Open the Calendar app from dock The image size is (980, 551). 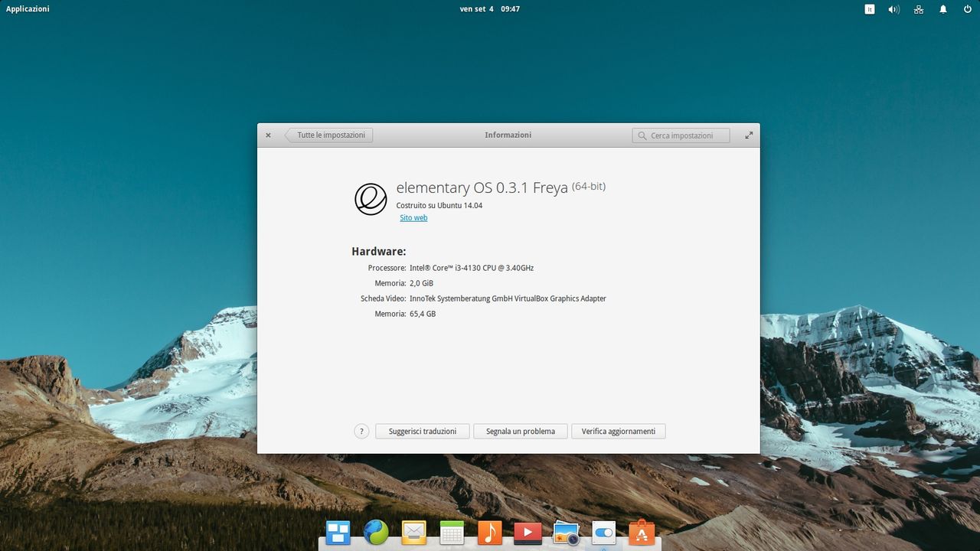click(x=452, y=532)
